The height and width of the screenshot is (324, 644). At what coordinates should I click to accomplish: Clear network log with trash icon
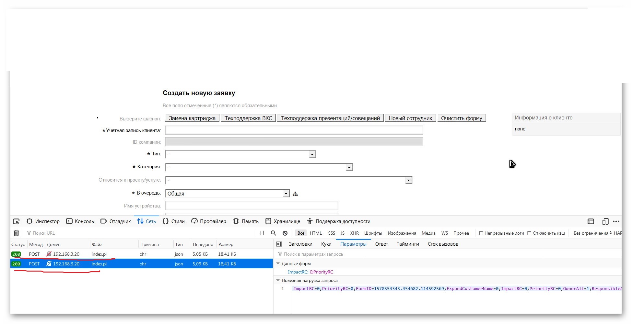(x=17, y=233)
